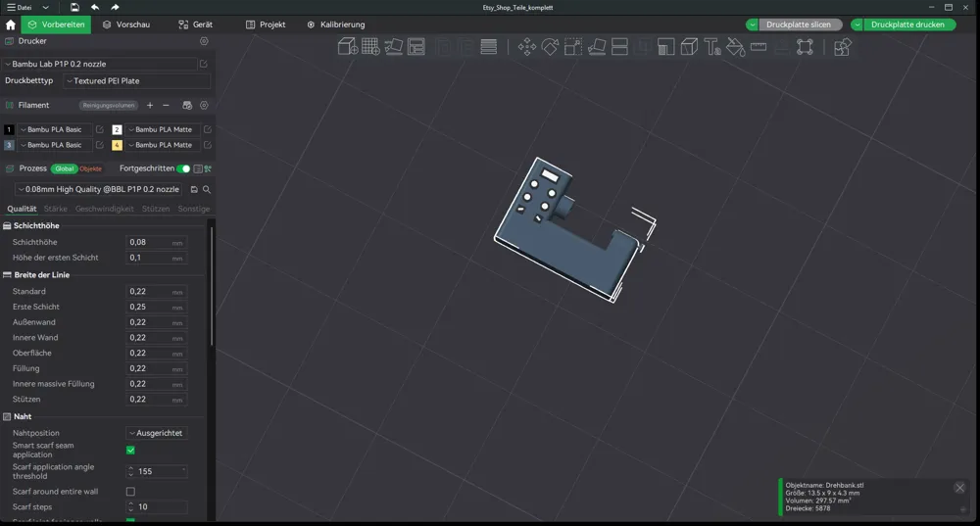Click the home icon in top bar
The image size is (980, 526).
[x=11, y=25]
